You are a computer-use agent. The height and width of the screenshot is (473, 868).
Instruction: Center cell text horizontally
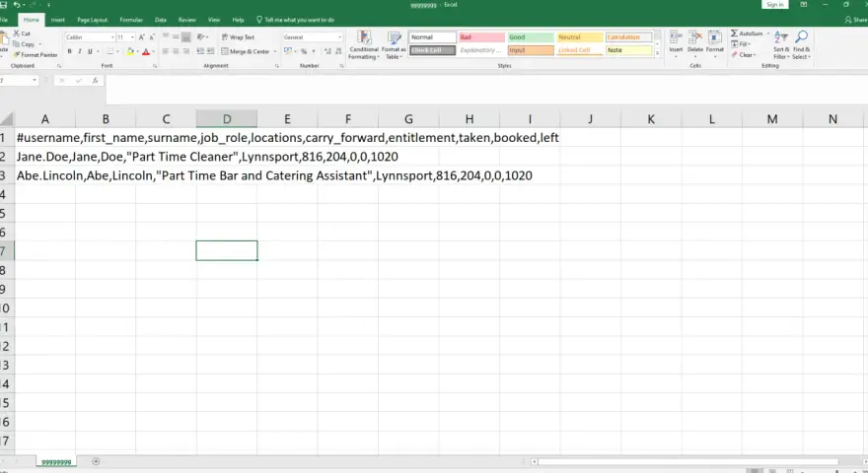pos(176,51)
